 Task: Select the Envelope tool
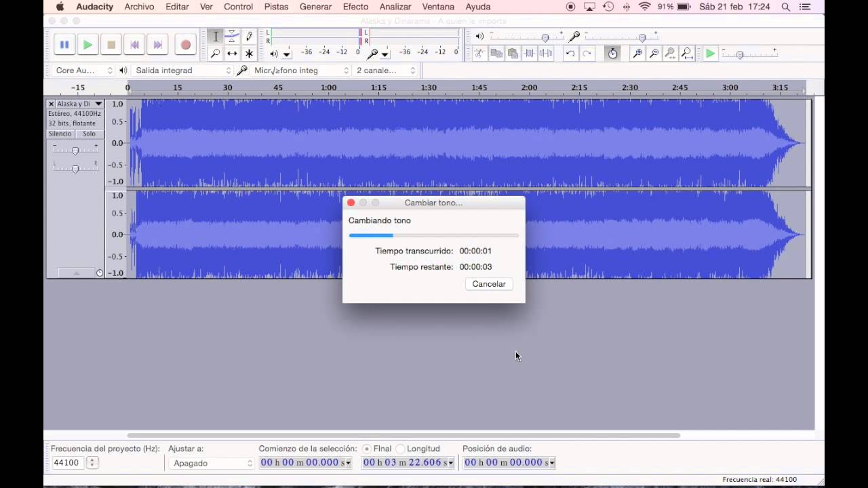232,37
